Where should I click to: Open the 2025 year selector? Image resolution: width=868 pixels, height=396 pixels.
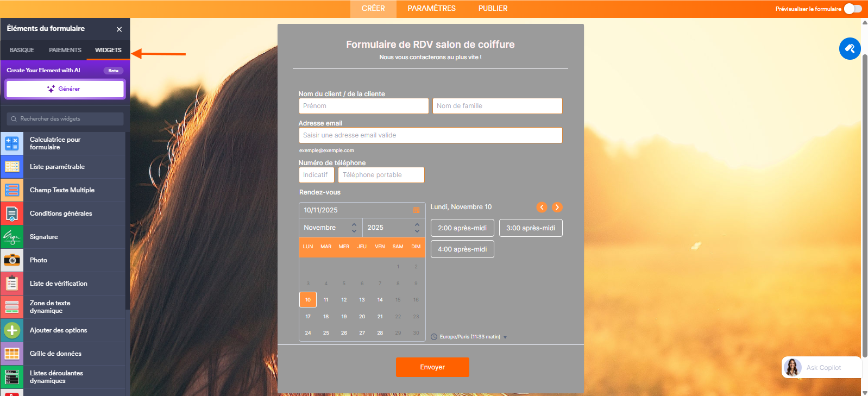coord(393,228)
